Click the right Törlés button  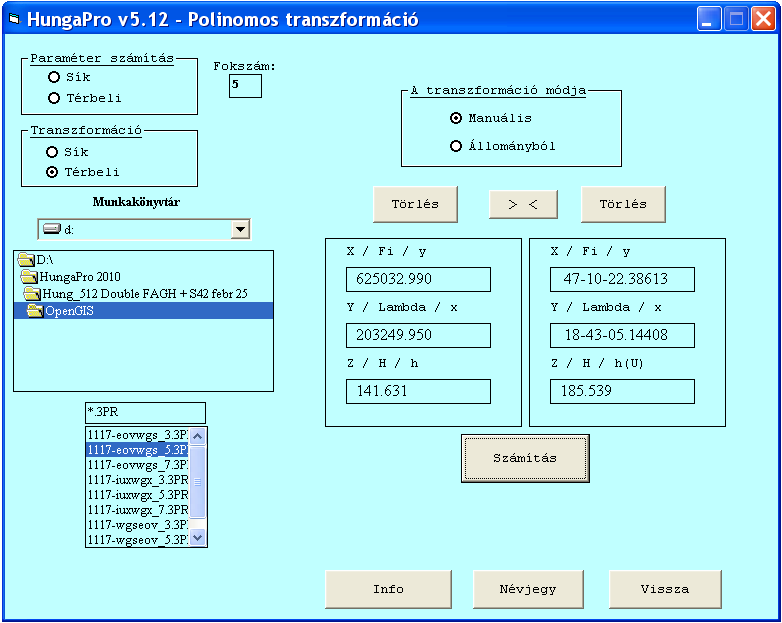click(623, 205)
